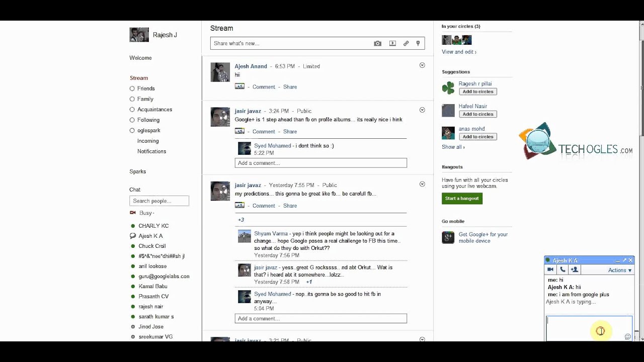This screenshot has height=362, width=644.
Task: Open options dropdown on jasir javaz 3:24 PM post
Action: pos(422,110)
